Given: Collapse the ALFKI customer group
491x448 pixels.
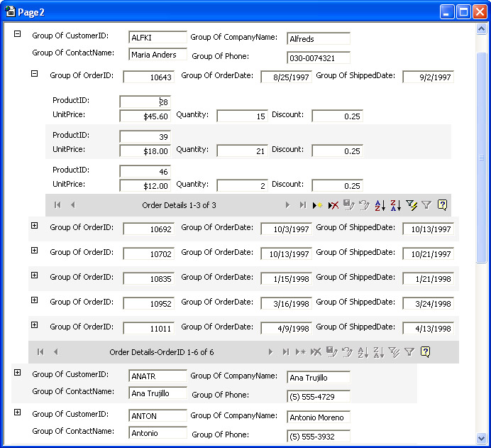Looking at the screenshot, I should [18, 34].
